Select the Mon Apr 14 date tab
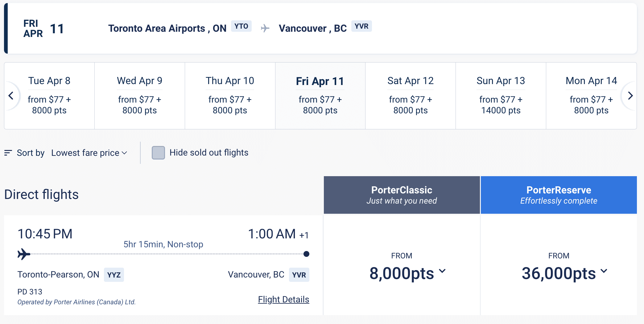Screen dimensions: 644x324 coord(591,96)
